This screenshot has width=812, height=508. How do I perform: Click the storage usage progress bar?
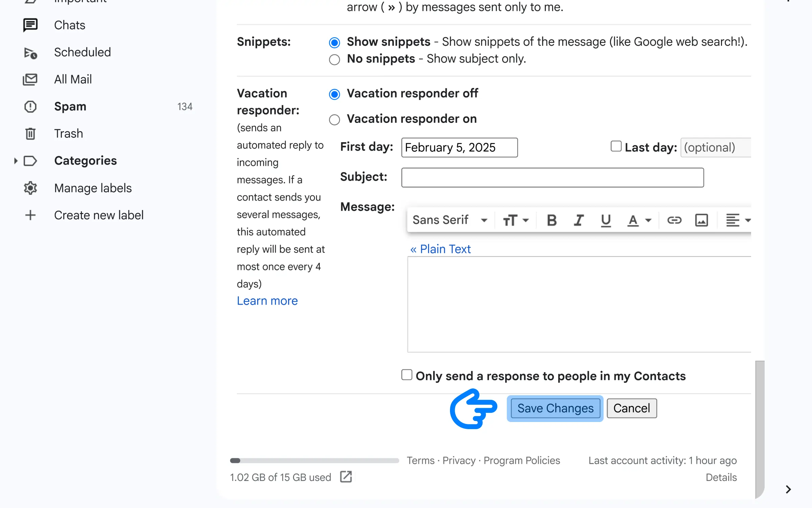[x=314, y=460]
